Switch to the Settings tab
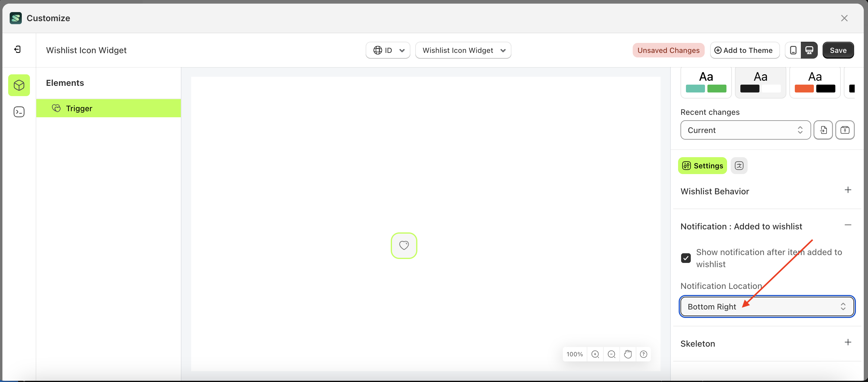The image size is (868, 382). pos(702,166)
